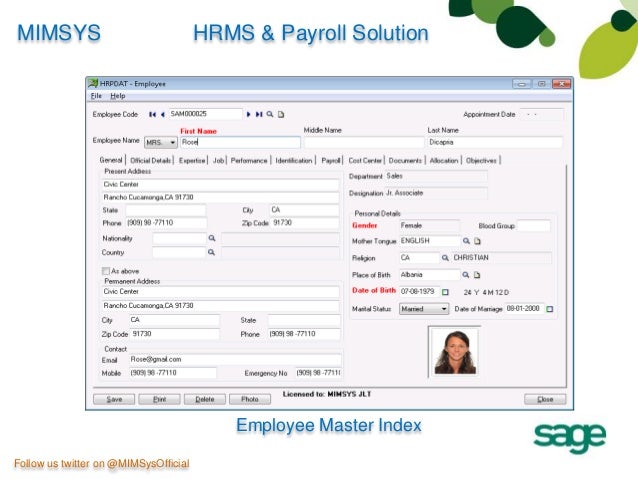
Task: Open Religion lookup search icon
Action: [x=445, y=258]
